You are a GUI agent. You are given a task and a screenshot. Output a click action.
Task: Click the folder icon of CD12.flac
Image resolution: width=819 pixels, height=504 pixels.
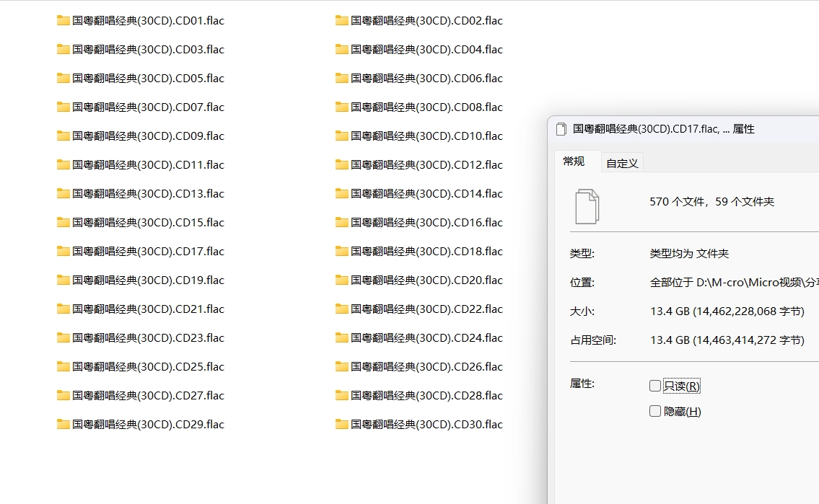tap(341, 165)
